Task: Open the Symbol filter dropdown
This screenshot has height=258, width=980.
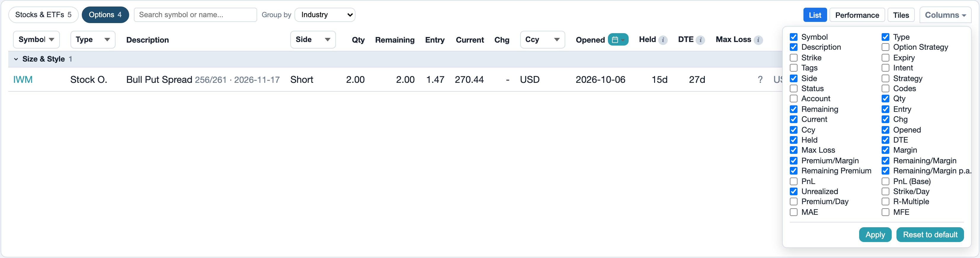Action: [x=36, y=40]
